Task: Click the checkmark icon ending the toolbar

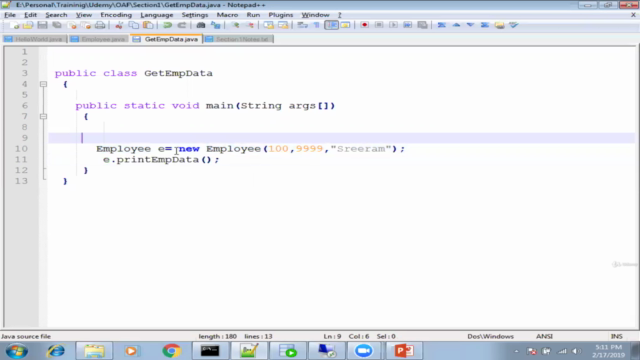Action: [x=514, y=25]
